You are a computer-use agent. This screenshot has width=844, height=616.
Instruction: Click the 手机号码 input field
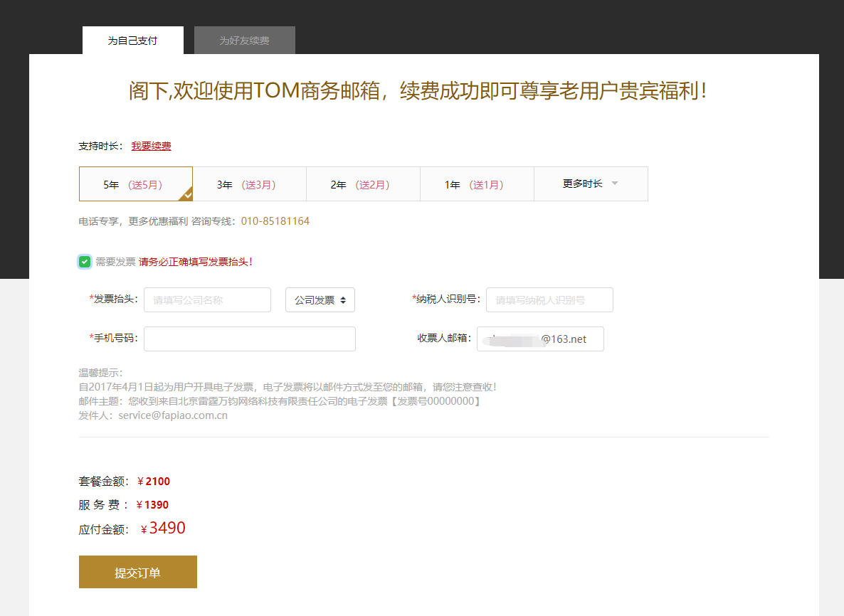click(250, 339)
